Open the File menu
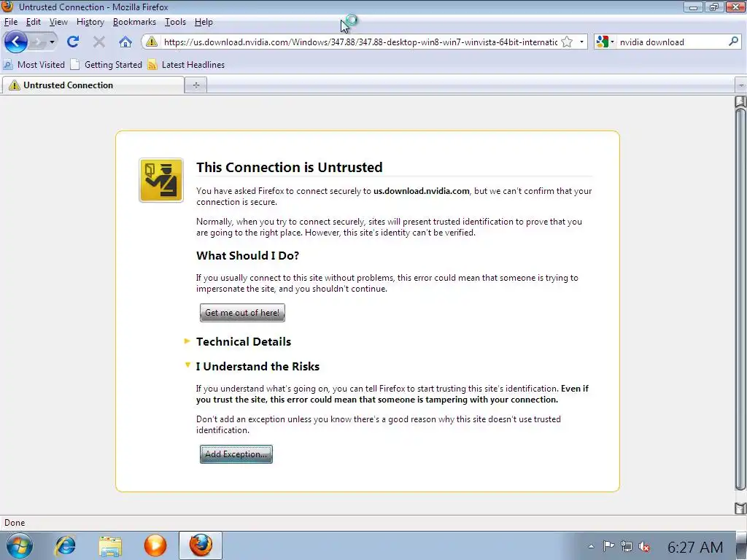 tap(10, 22)
